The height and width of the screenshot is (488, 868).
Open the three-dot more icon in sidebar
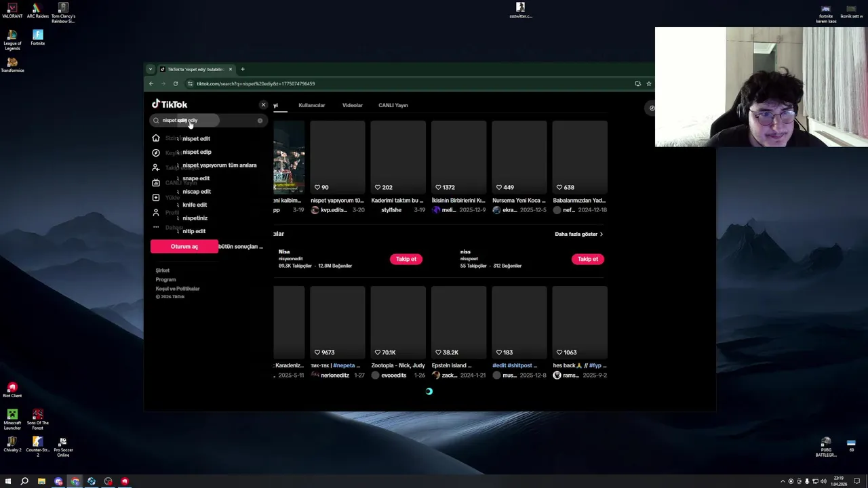[x=156, y=227]
